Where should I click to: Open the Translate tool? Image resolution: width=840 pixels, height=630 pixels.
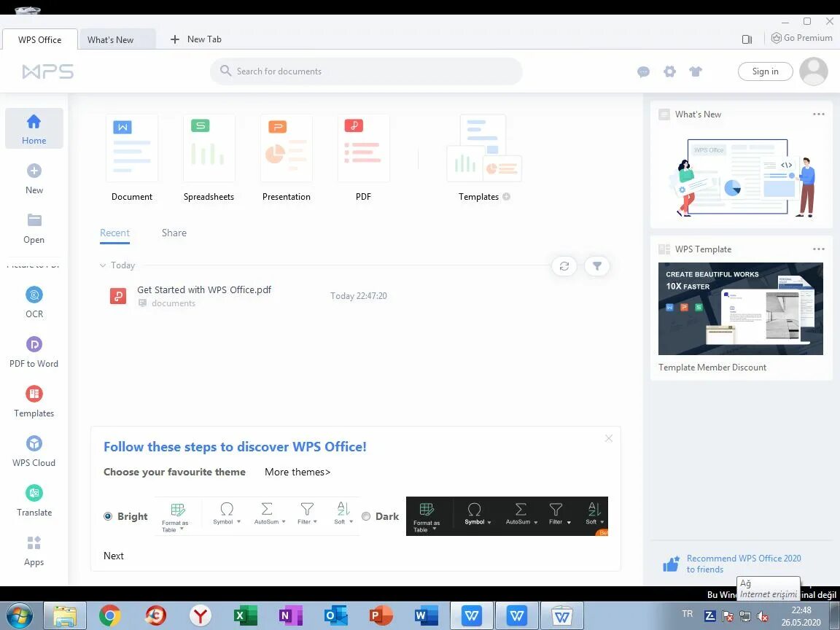point(34,501)
